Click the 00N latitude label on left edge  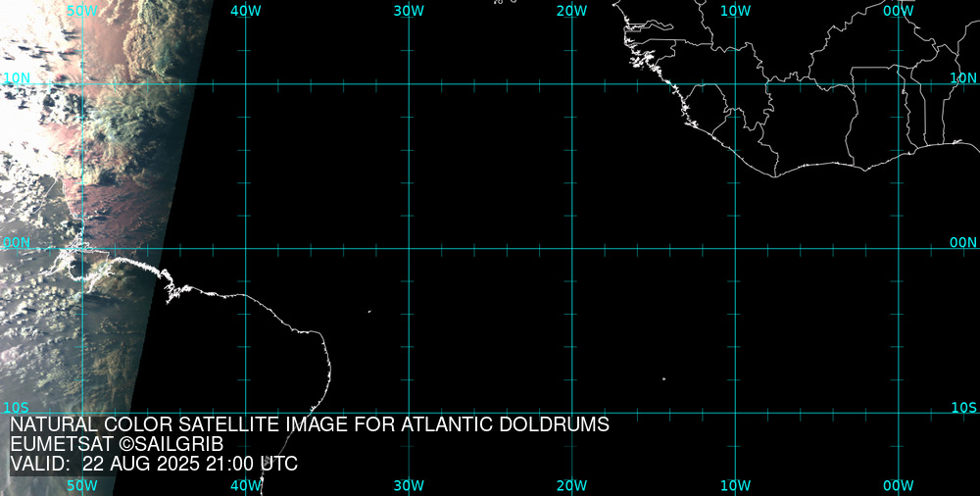17,242
